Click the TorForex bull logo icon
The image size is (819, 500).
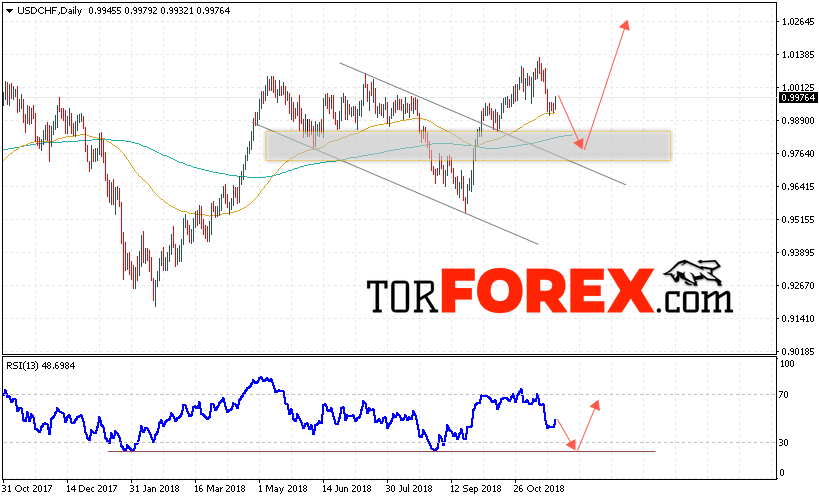(693, 273)
